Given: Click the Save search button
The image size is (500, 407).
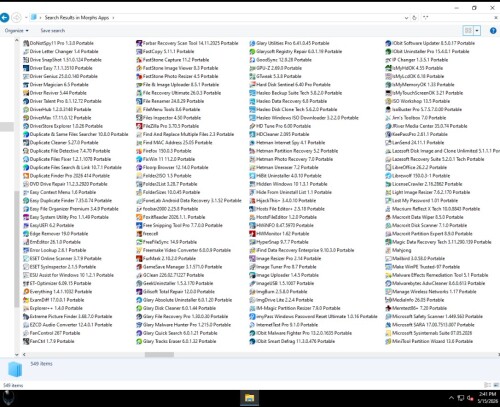Looking at the screenshot, I should tap(53, 31).
